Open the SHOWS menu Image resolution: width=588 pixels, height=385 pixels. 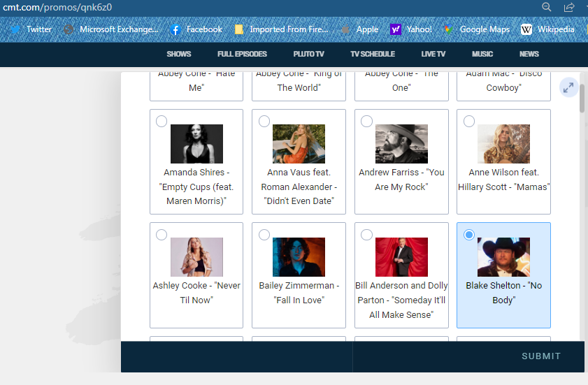[179, 54]
